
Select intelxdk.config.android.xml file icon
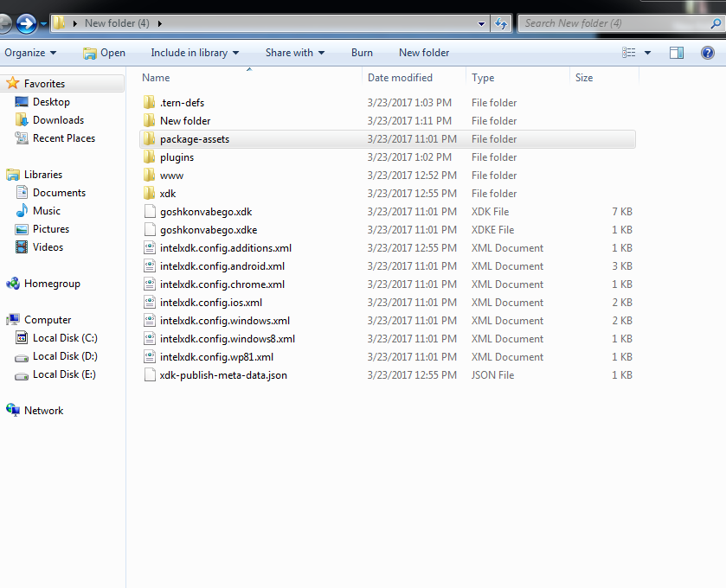[x=150, y=266]
